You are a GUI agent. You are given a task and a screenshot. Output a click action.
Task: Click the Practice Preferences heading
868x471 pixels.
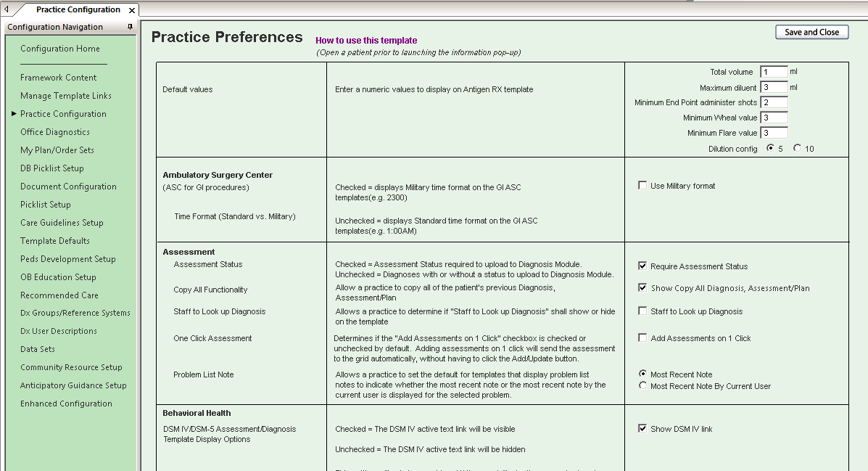coord(227,37)
